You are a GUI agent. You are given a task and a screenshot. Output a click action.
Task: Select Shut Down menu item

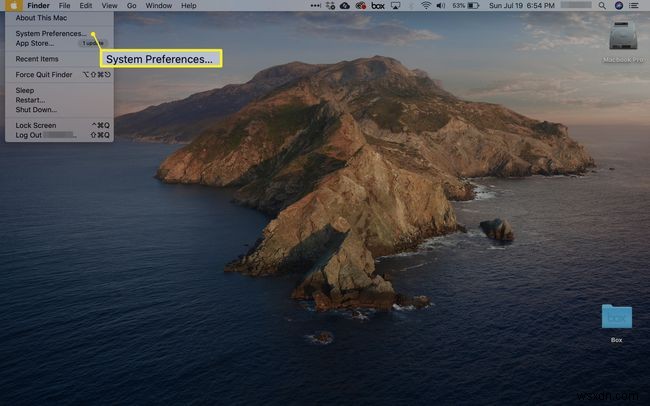(36, 110)
